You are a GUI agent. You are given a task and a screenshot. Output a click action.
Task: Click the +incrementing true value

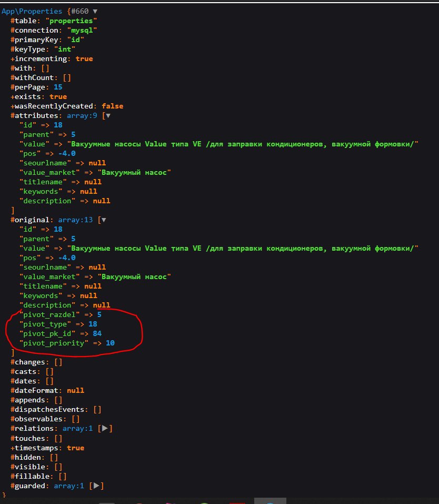click(84, 59)
